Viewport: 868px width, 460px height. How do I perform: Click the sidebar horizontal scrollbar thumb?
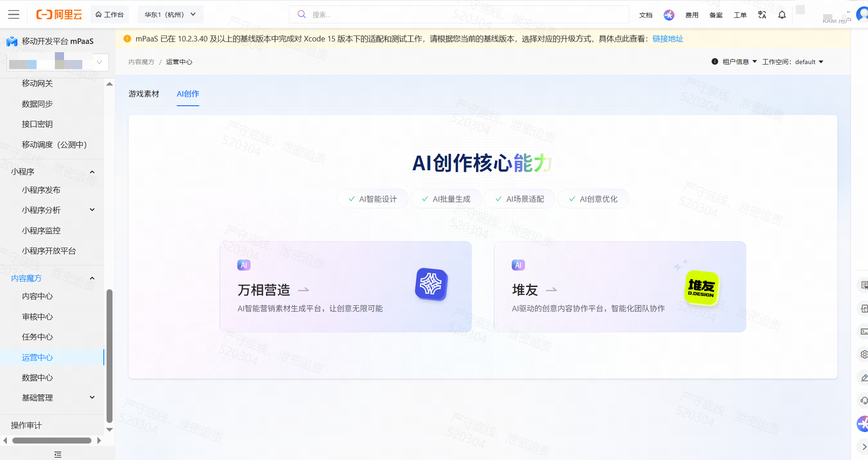coord(52,441)
